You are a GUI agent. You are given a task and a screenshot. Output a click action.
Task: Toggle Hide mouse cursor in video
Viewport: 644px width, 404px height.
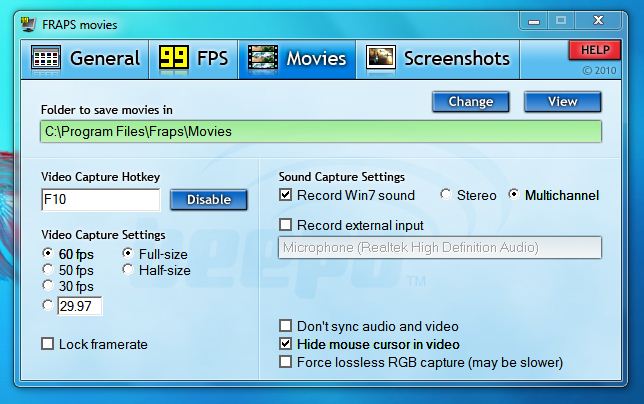pyautogui.click(x=369, y=344)
